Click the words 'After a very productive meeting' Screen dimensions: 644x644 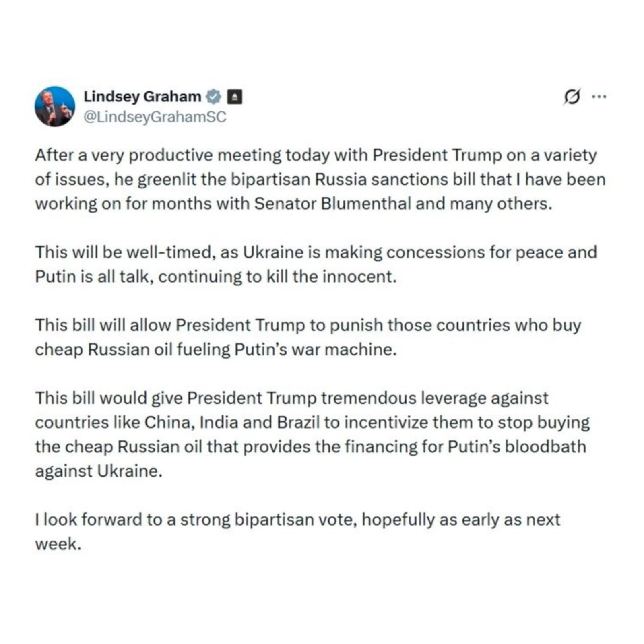tap(158, 155)
